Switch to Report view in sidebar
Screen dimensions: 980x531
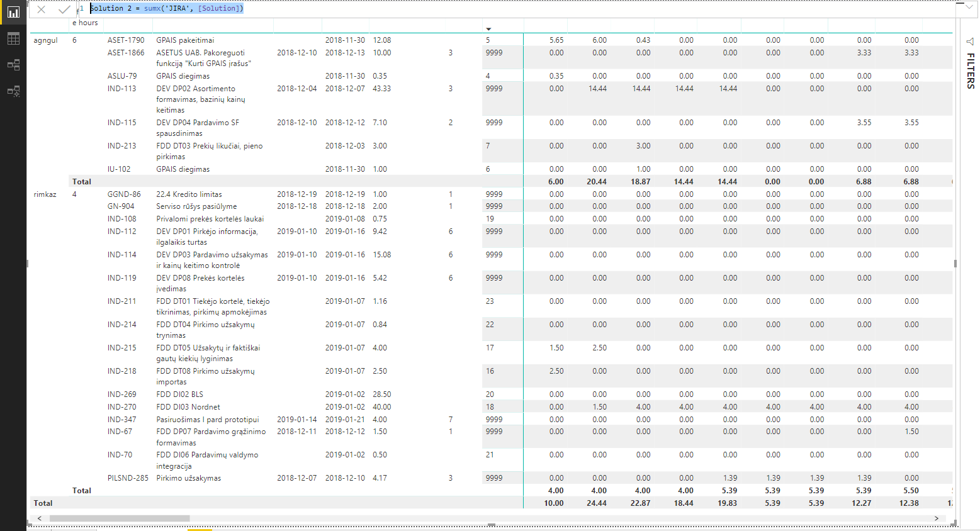[x=13, y=12]
